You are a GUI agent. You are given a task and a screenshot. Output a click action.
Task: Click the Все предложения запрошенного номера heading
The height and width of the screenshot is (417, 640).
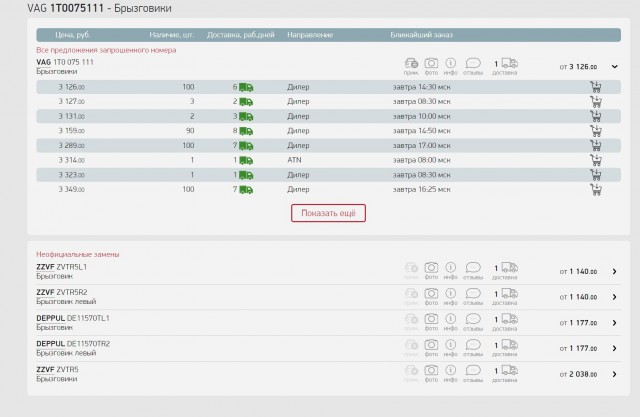[106, 50]
